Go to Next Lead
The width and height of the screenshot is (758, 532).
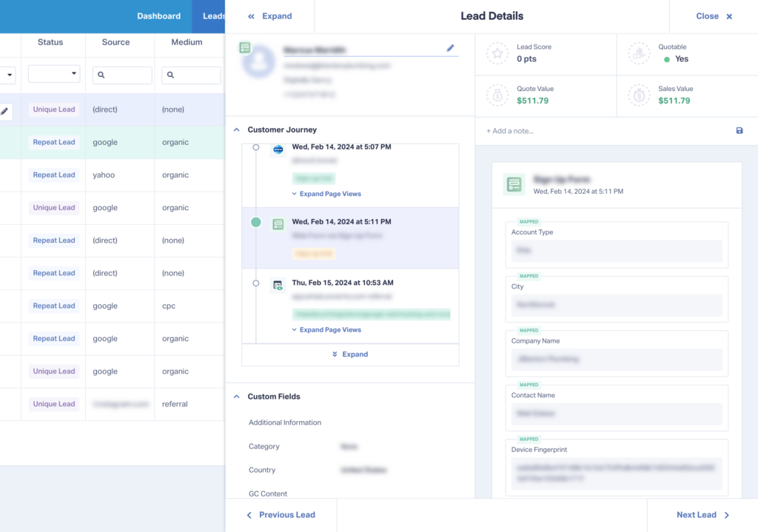[x=703, y=514]
